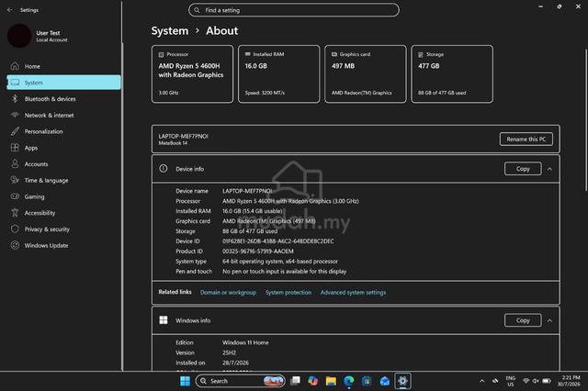Viewport: 588px width, 391px height.
Task: Launch Microsoft Edge from taskbar
Action: (349, 381)
